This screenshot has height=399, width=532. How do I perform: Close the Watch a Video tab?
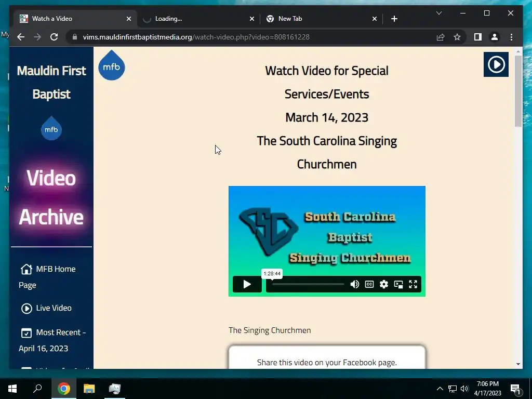tap(129, 19)
